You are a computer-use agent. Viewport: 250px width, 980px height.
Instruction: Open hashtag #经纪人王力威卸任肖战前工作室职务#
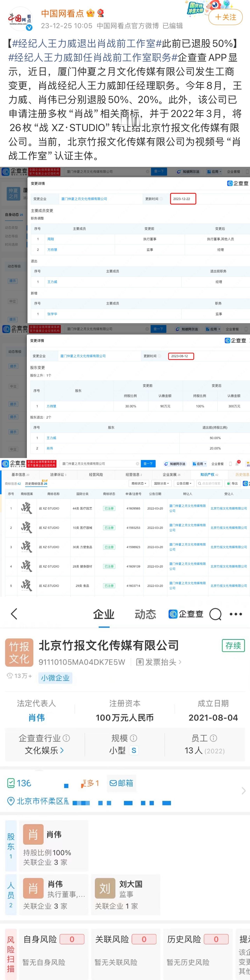point(93,57)
